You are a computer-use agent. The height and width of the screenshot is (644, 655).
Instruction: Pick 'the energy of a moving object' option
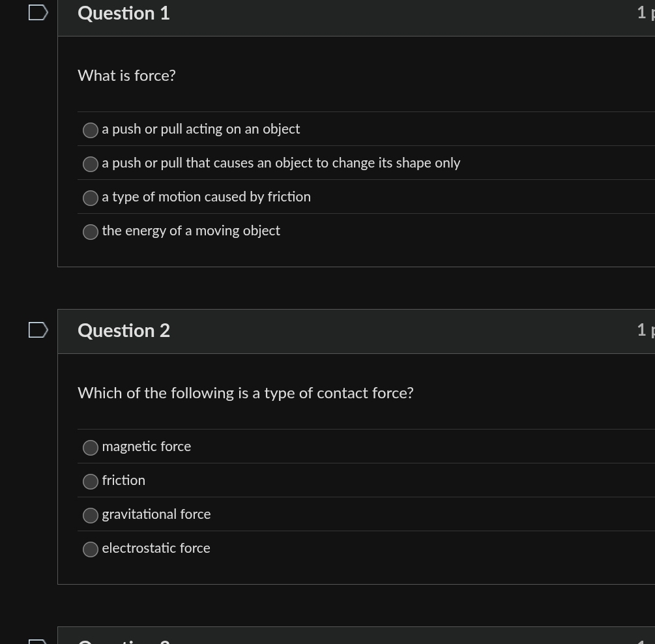(x=91, y=231)
